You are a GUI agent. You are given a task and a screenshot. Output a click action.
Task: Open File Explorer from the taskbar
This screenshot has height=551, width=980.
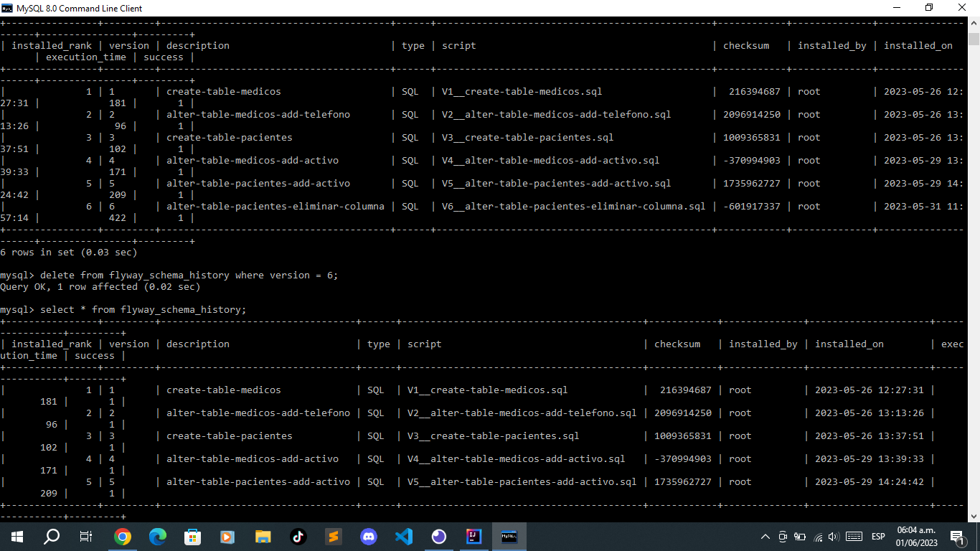coord(263,536)
